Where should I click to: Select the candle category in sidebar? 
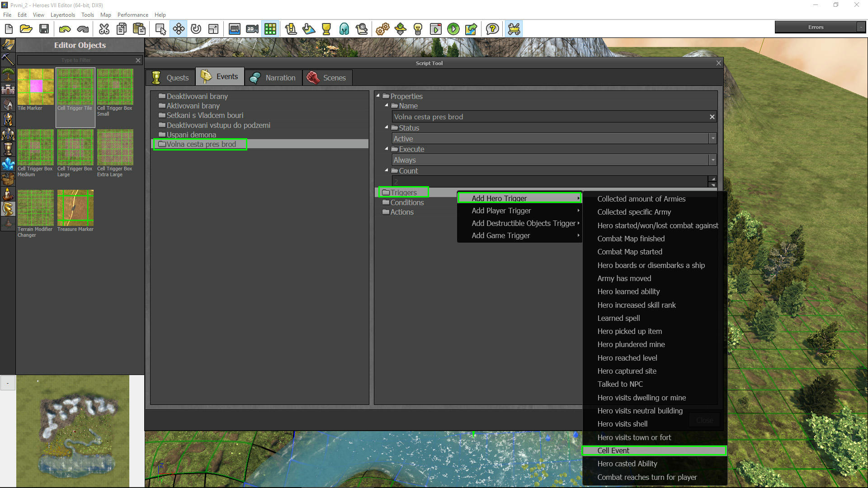(x=8, y=193)
